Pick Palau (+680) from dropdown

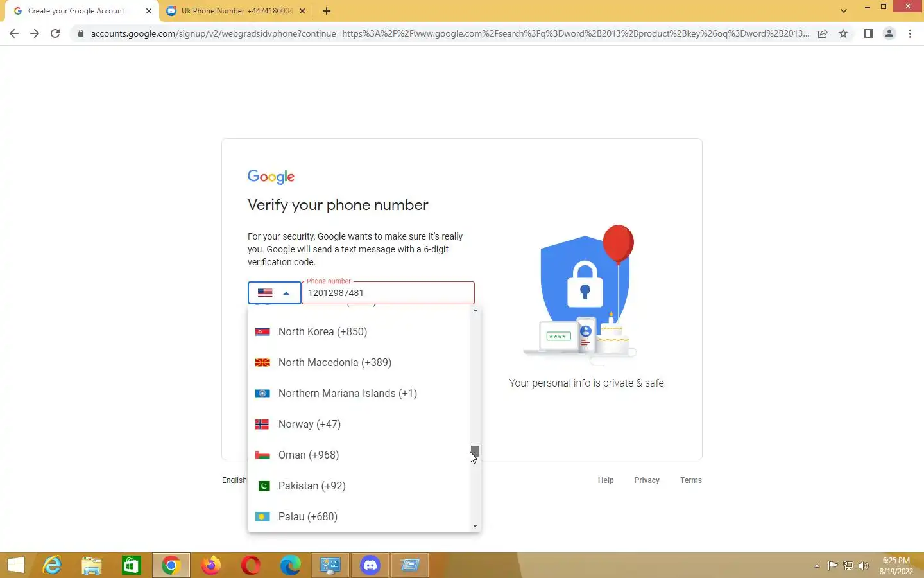pyautogui.click(x=359, y=516)
